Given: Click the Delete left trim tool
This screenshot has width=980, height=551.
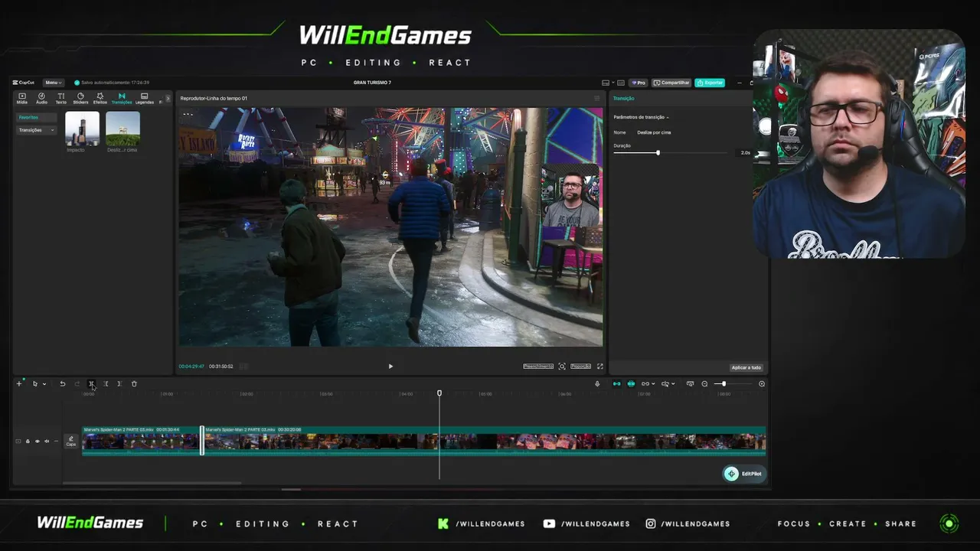Looking at the screenshot, I should [x=105, y=383].
